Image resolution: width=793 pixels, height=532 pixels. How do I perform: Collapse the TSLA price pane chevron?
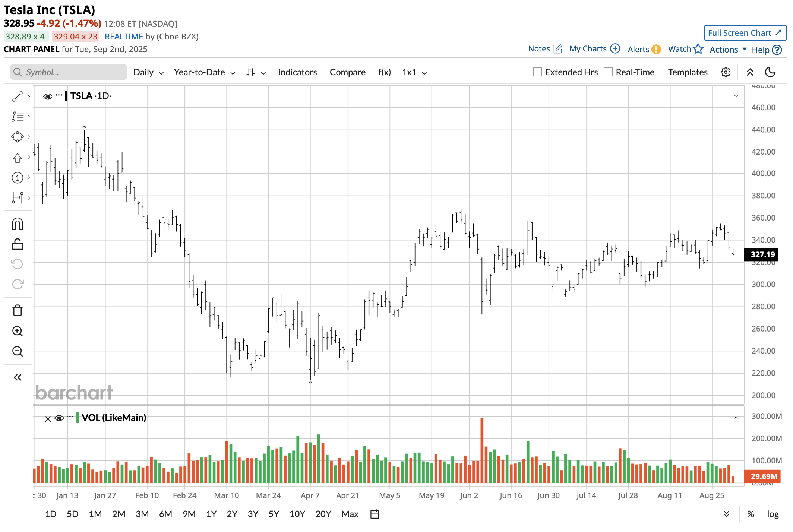(x=736, y=96)
